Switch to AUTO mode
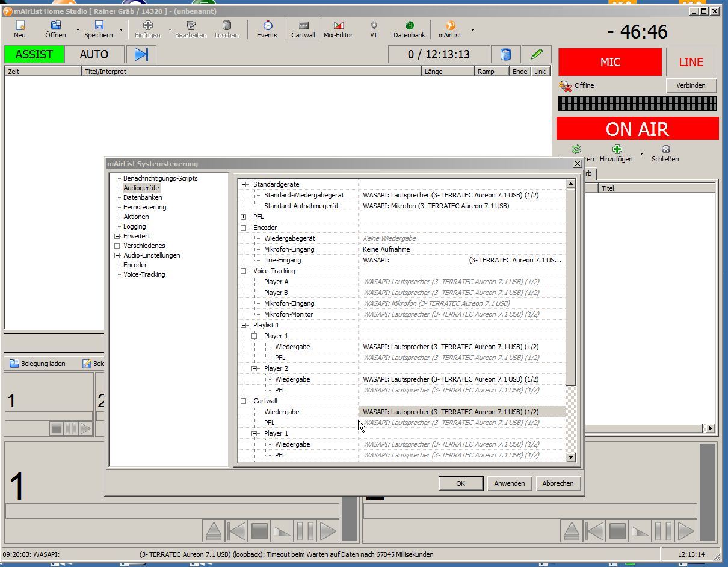This screenshot has width=728, height=567. [x=94, y=54]
